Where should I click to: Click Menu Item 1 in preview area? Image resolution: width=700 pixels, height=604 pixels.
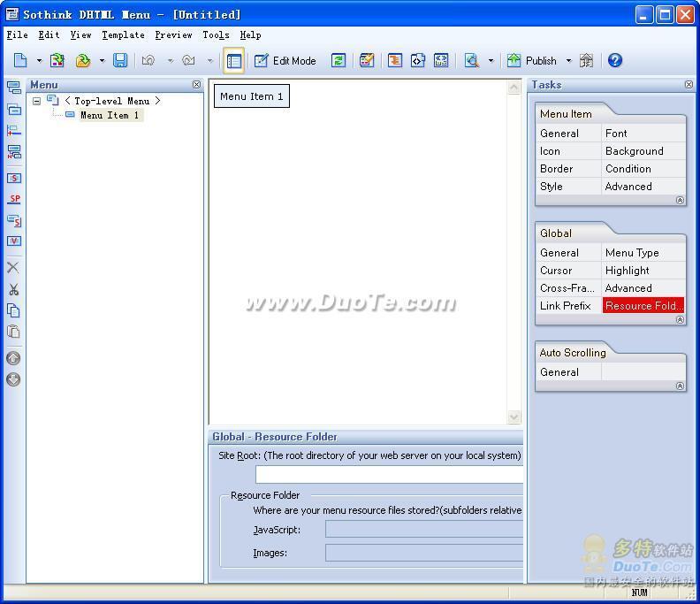pos(252,96)
